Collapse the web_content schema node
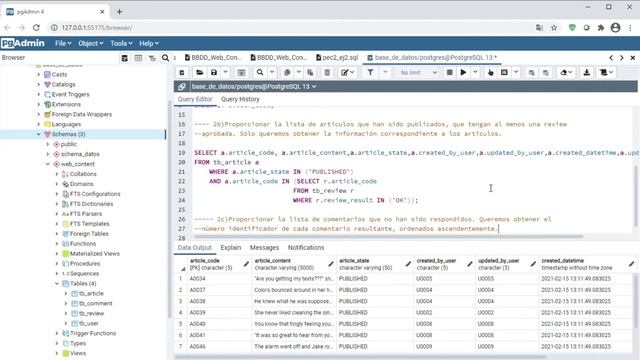640x360 pixels. coord(48,164)
